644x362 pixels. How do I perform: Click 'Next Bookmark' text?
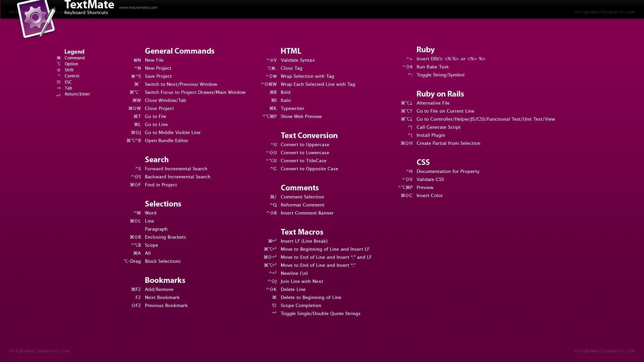[x=162, y=298]
